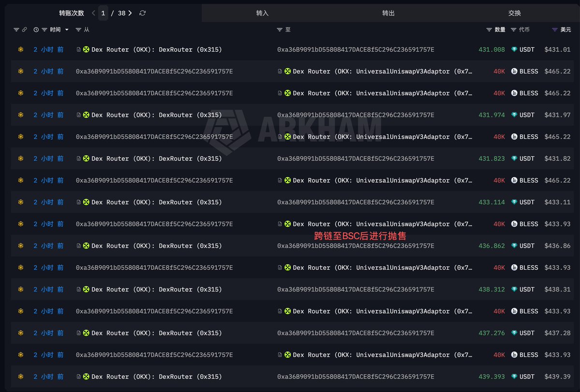Select the 交换 swap tab
580x392 pixels.
tap(515, 13)
